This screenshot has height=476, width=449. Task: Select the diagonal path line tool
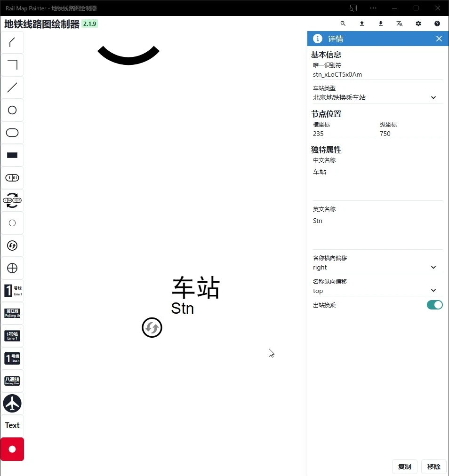click(12, 42)
